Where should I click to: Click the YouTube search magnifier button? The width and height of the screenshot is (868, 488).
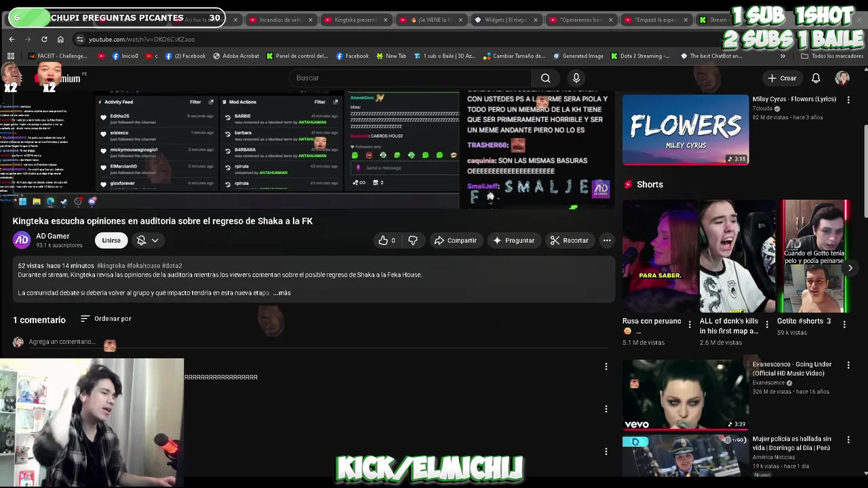tap(545, 78)
